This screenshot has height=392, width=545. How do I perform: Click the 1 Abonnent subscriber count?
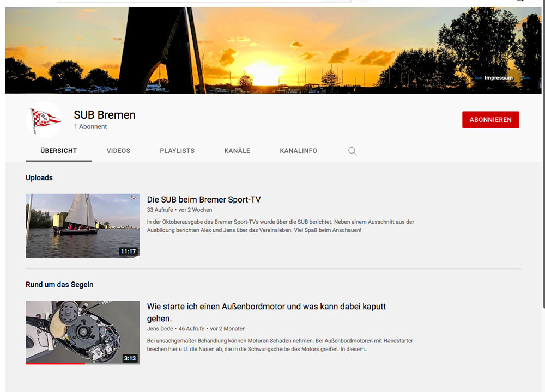tap(90, 127)
